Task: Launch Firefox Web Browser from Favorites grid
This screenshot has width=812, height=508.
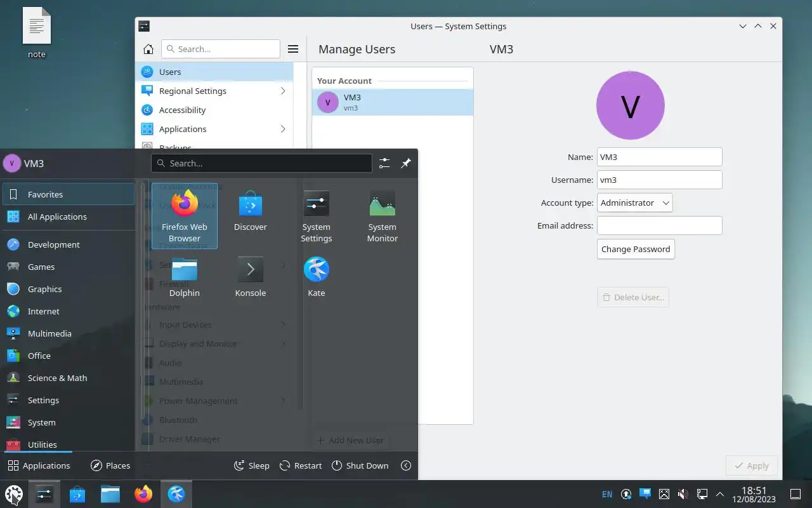Action: 185,216
